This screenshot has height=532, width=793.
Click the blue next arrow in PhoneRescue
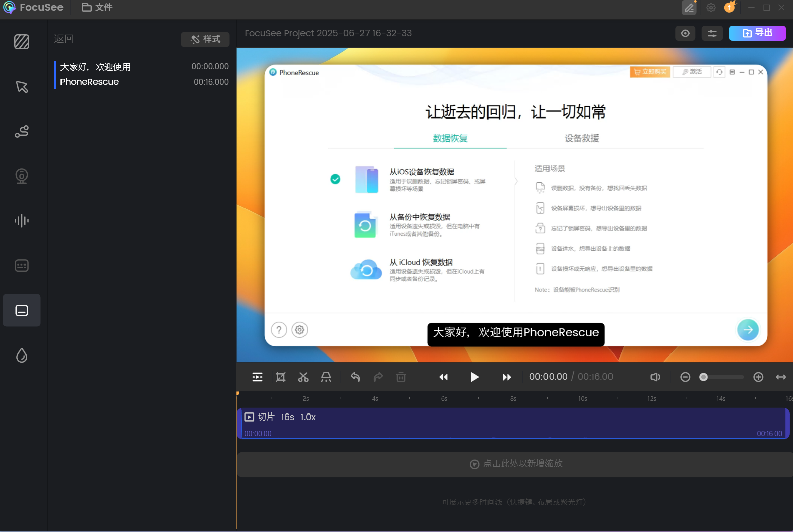tap(748, 330)
